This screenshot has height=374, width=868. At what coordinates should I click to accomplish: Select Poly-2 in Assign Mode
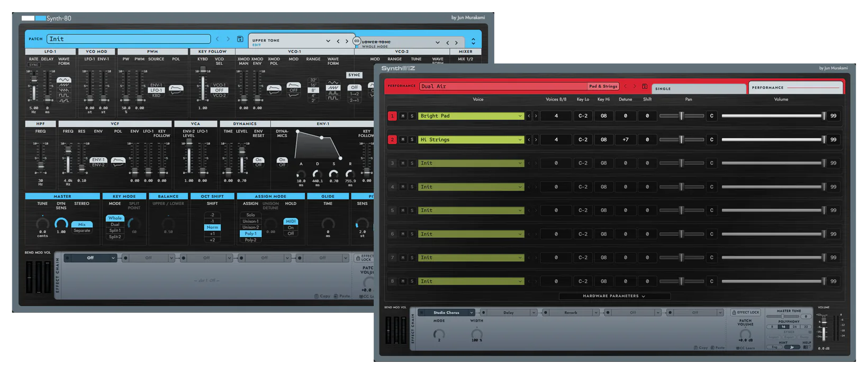(251, 240)
